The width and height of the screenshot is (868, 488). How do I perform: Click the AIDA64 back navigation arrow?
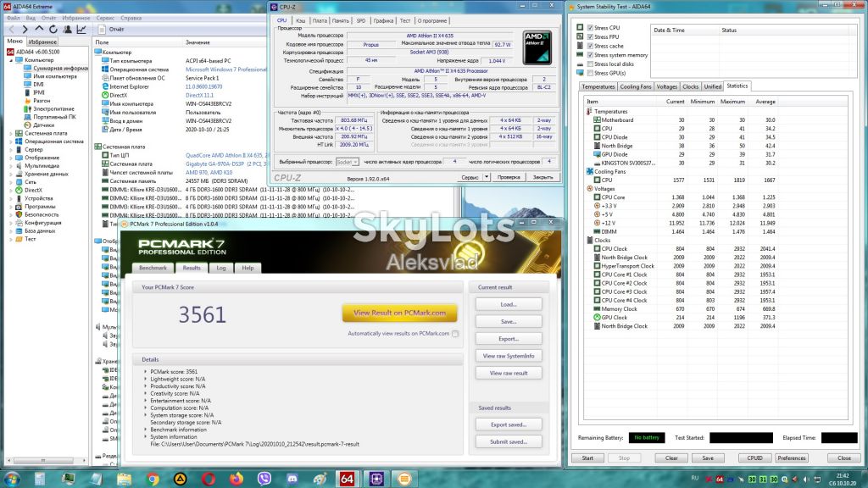(x=11, y=30)
